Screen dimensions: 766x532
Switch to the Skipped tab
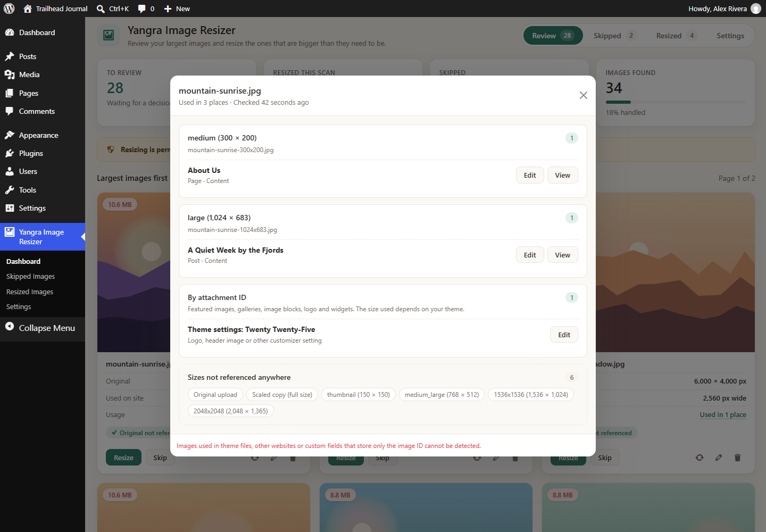tap(614, 36)
